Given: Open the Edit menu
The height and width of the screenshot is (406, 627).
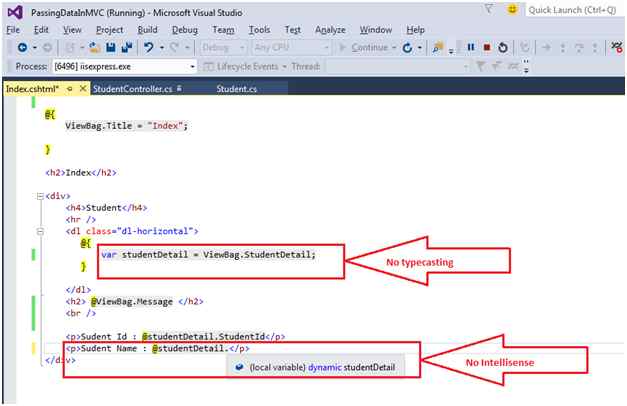Looking at the screenshot, I should tap(41, 30).
